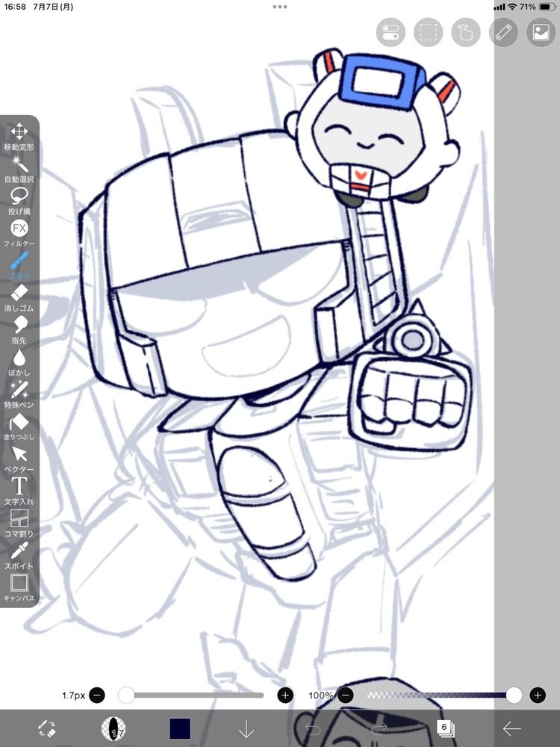The image size is (560, 747).
Task: Select the ぼかし blur tool
Action: [x=19, y=362]
